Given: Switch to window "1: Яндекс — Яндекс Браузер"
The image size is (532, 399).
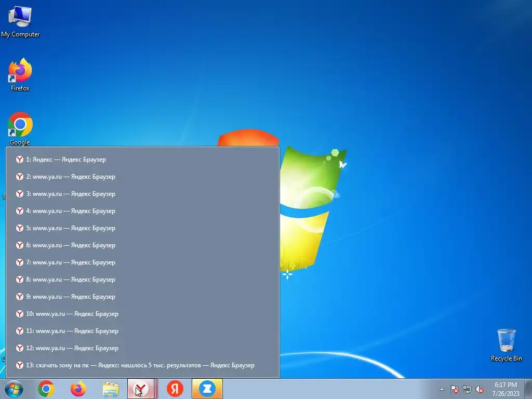Looking at the screenshot, I should click(142, 159).
